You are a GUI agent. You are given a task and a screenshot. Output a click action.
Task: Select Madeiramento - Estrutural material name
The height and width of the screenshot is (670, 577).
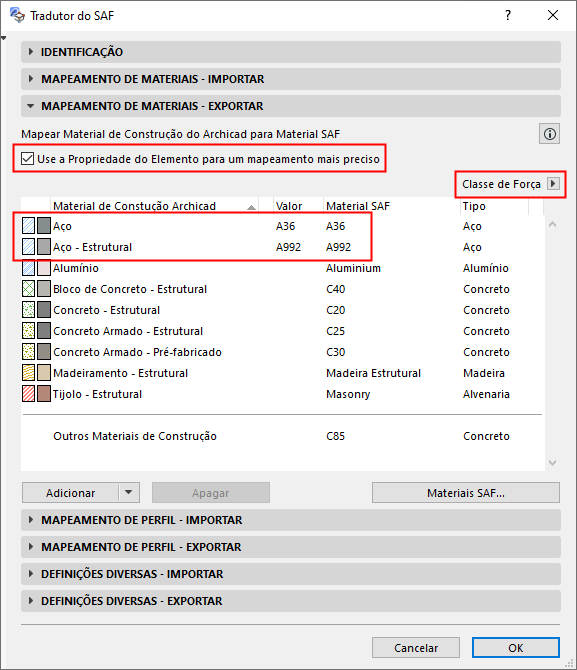coord(121,373)
